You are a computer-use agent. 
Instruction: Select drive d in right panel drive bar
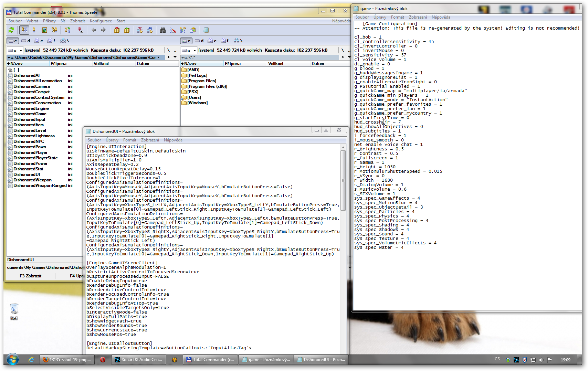[x=200, y=41]
